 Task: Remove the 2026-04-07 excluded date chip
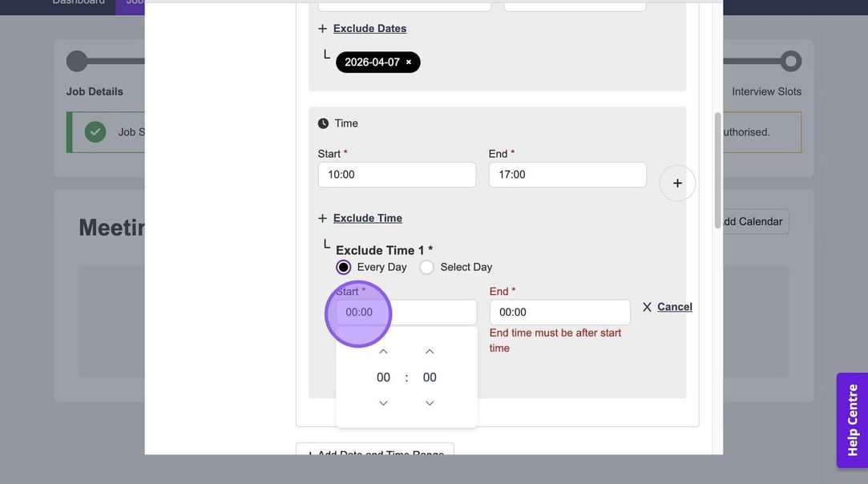point(409,63)
